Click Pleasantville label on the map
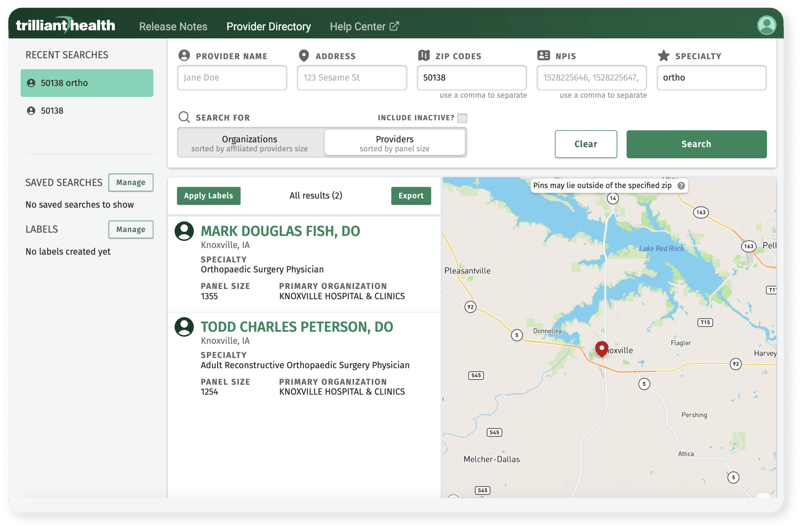The width and height of the screenshot is (800, 529). coord(467,271)
